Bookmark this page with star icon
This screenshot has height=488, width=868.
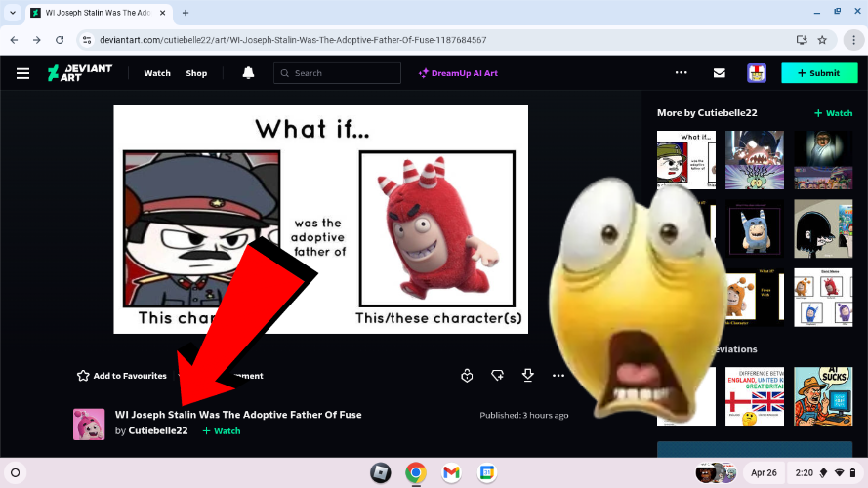pyautogui.click(x=822, y=40)
